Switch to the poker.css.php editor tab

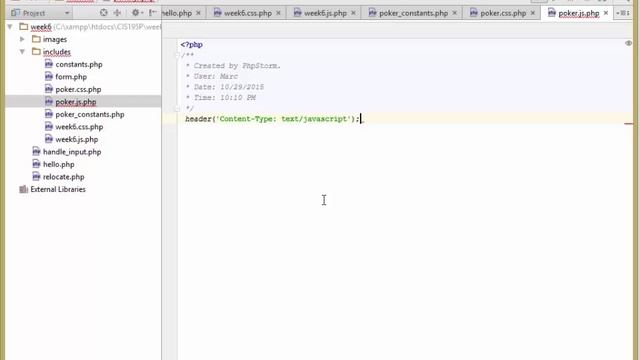click(503, 13)
